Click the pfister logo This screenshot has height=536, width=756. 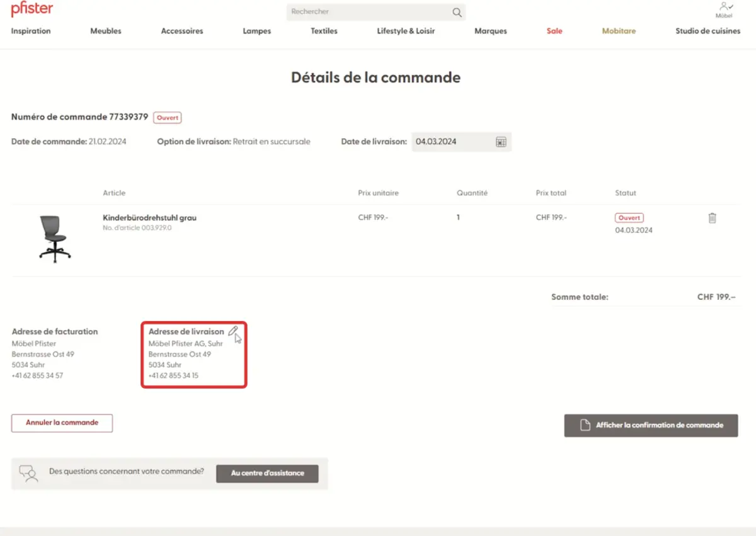tap(31, 9)
